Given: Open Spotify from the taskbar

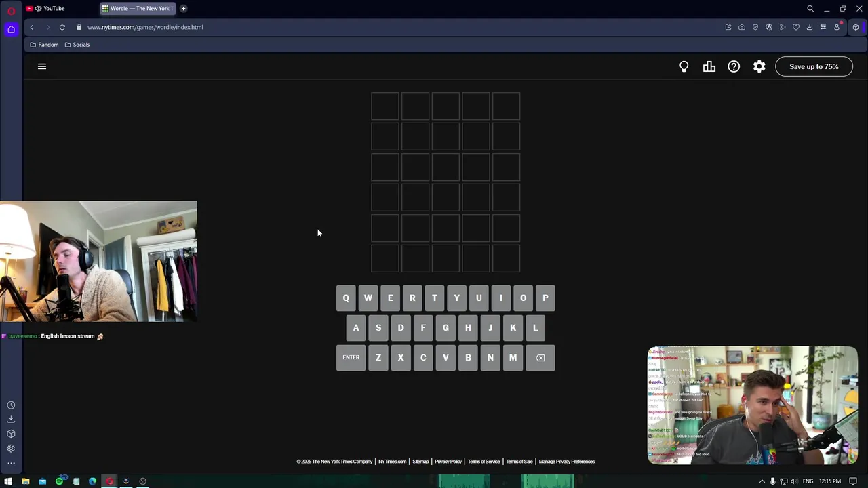Looking at the screenshot, I should (x=59, y=481).
